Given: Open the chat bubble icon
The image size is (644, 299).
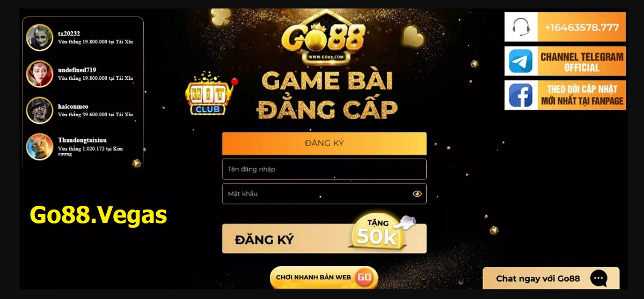Looking at the screenshot, I should (x=599, y=279).
